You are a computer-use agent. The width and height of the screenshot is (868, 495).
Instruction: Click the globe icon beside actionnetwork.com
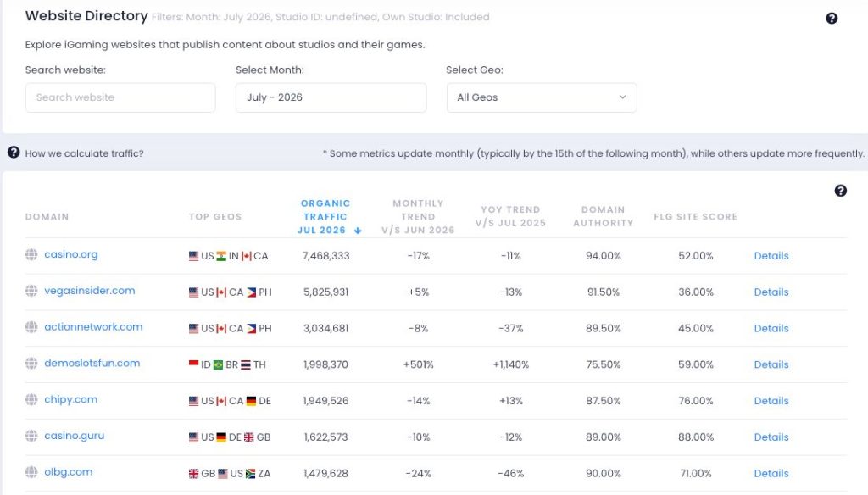pyautogui.click(x=31, y=326)
